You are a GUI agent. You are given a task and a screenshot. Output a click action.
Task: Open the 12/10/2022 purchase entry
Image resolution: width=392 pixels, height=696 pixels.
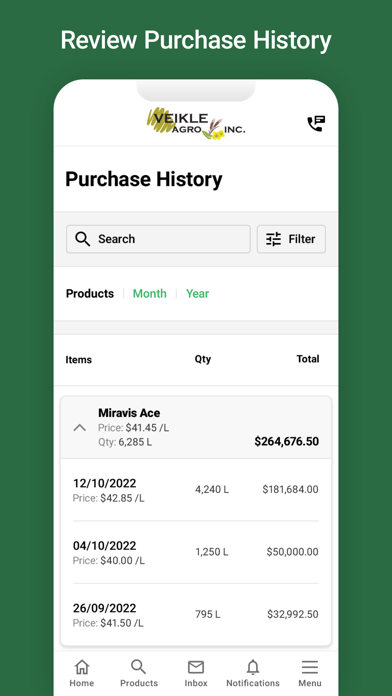196,490
